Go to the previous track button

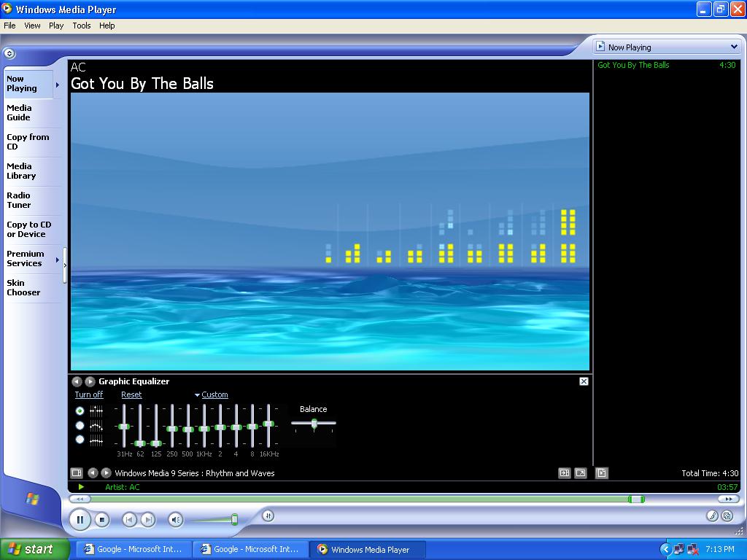point(129,519)
